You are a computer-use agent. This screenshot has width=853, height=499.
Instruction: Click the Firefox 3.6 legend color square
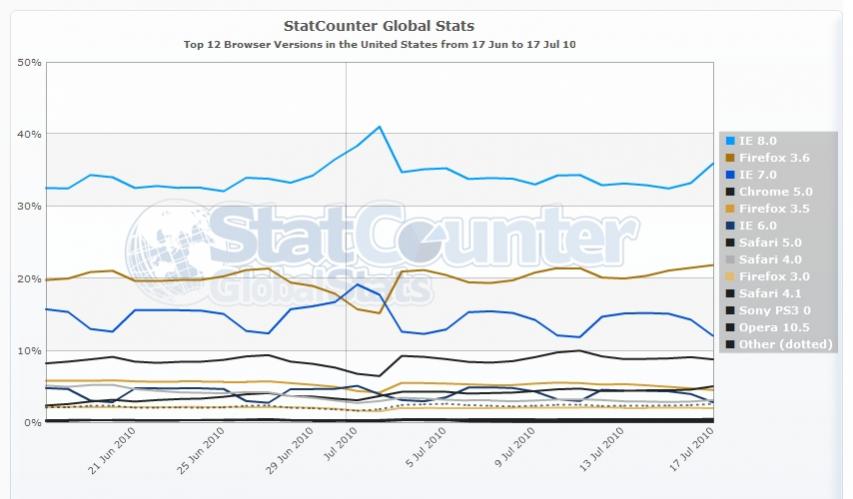point(729,157)
